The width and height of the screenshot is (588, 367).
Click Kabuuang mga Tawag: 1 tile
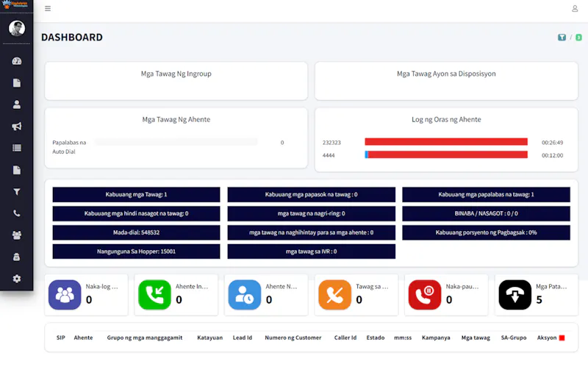click(x=136, y=194)
